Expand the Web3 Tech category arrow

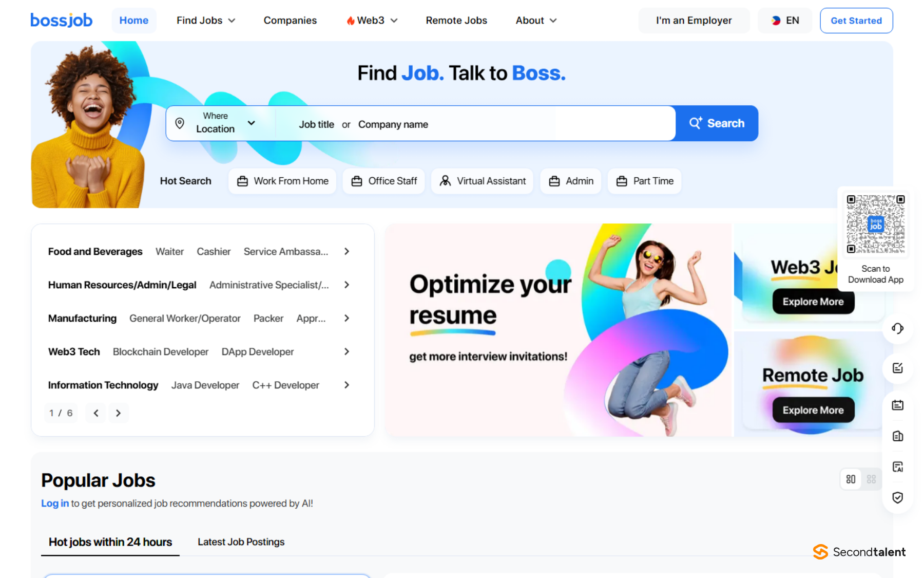click(347, 351)
